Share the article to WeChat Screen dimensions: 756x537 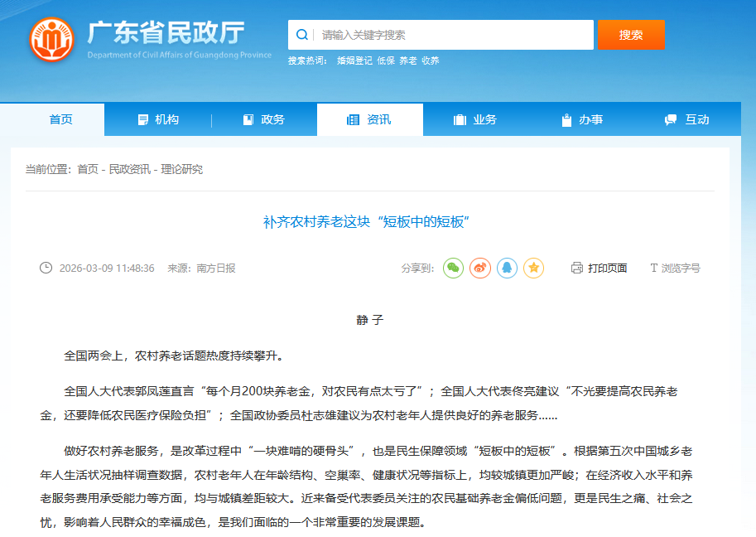point(453,268)
